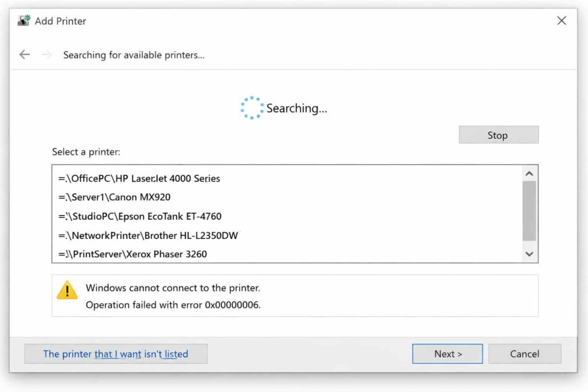Click the "Select a printer:" label
Viewport: 588px width, 392px height.
click(86, 152)
